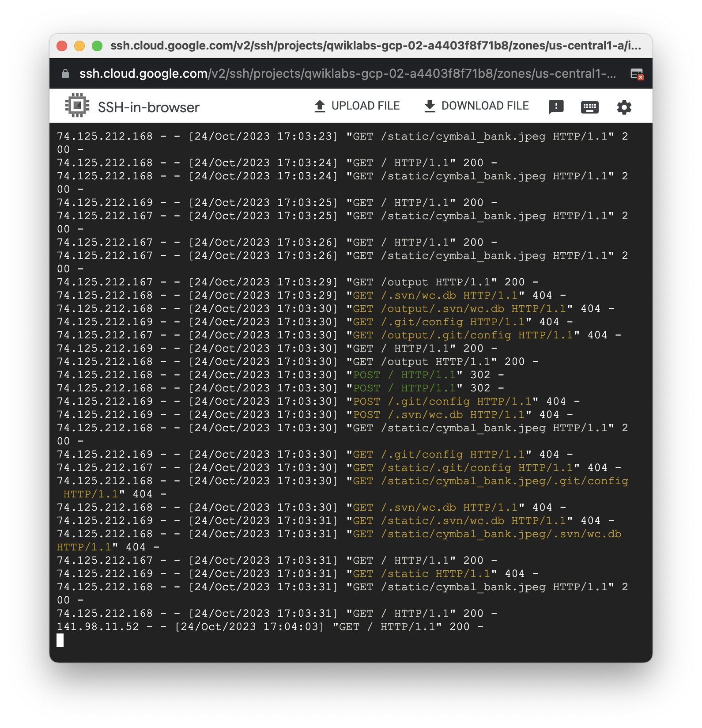
Task: Click the "GET /static/.svn/wc.db" log entry
Action: click(336, 520)
